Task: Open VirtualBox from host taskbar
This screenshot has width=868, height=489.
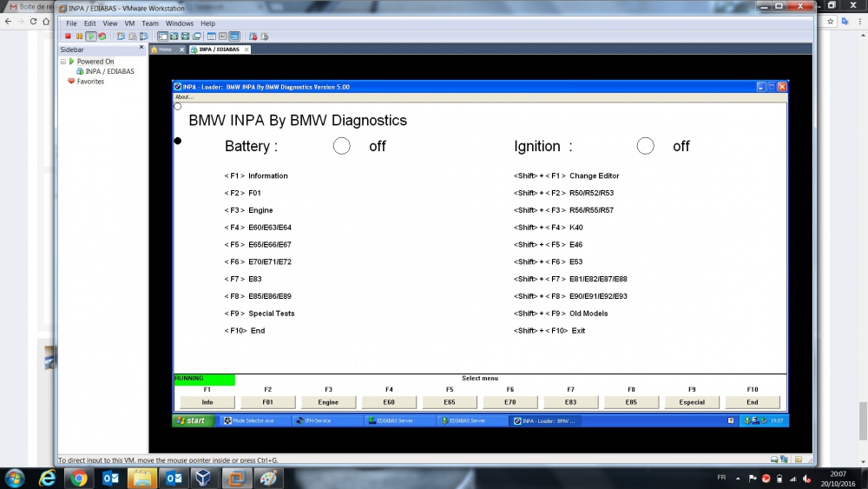Action: pyautogui.click(x=204, y=478)
